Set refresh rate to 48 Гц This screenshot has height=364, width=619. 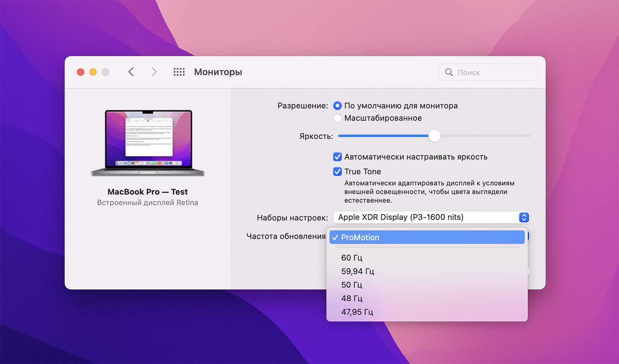pos(352,298)
